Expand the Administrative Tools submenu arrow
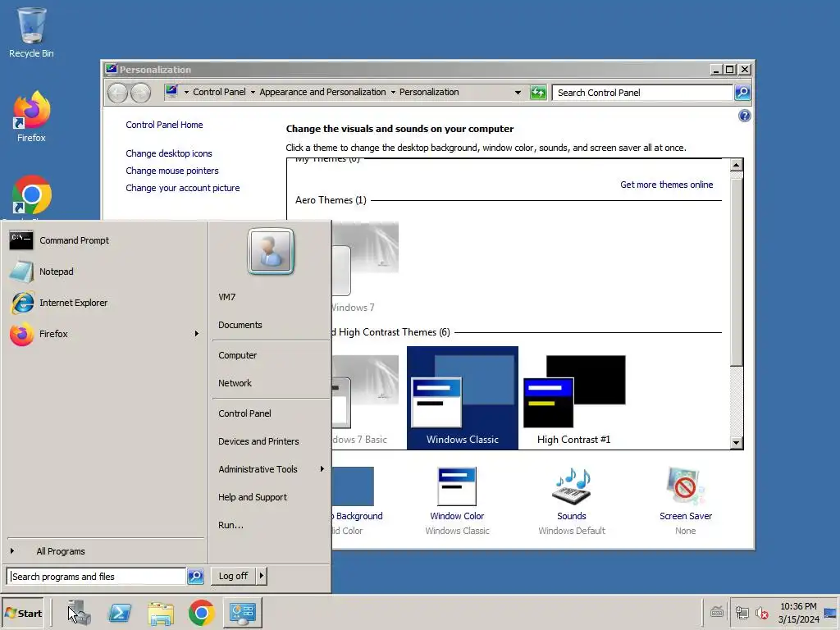 [322, 468]
